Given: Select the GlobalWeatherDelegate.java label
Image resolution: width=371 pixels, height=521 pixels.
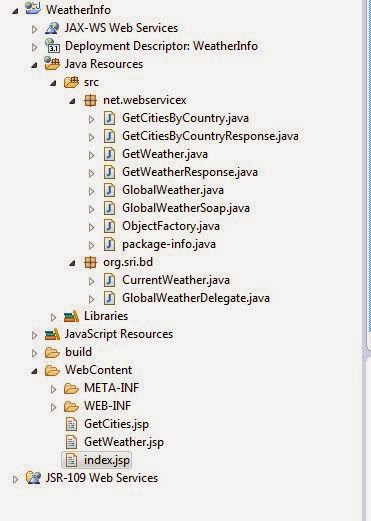Looking at the screenshot, I should [196, 298].
